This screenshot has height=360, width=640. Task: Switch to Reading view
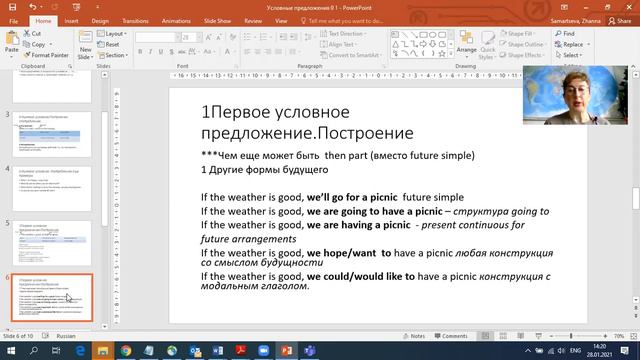(520, 336)
